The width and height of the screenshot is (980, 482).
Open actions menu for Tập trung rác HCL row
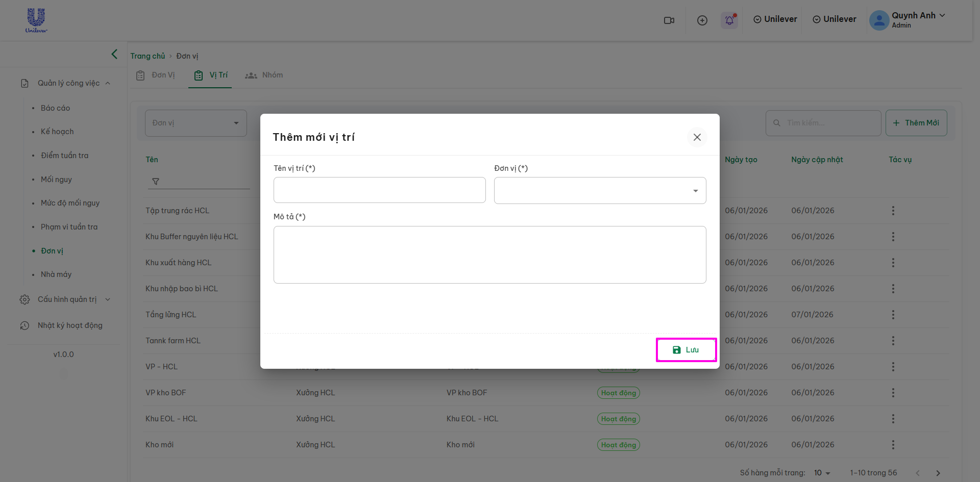(x=893, y=211)
